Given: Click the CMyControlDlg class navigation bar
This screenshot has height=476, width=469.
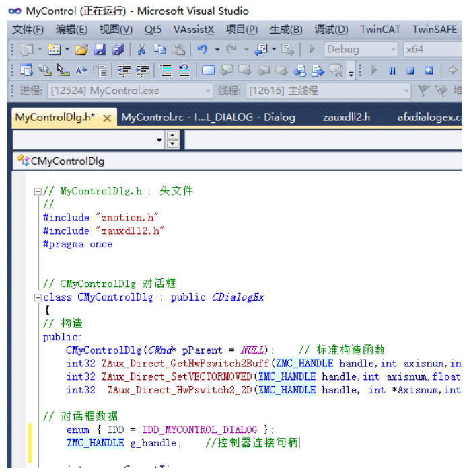Looking at the screenshot, I should pos(237,161).
